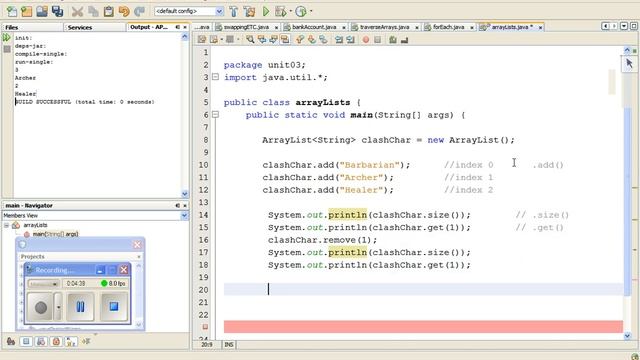Click the Build Project hammer icon
Image resolution: width=640 pixels, height=360 pixels.
[234, 11]
